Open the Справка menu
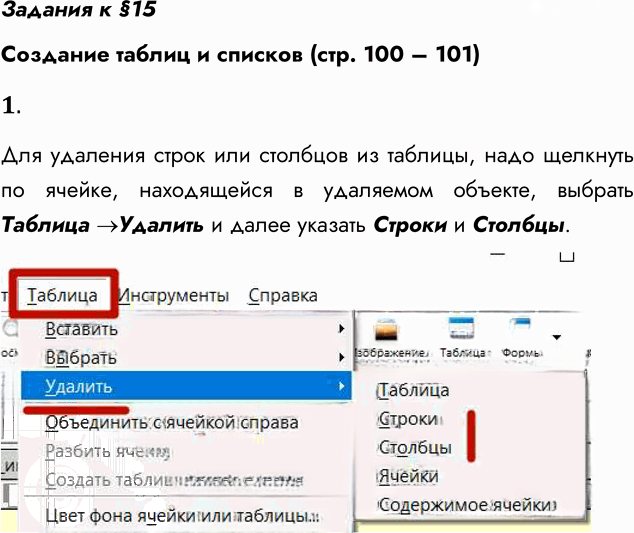 point(283,296)
